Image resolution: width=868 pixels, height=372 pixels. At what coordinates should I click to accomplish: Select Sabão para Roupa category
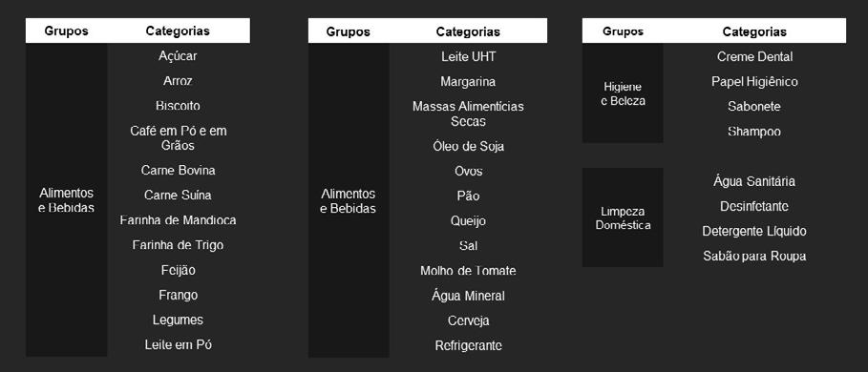coord(754,257)
